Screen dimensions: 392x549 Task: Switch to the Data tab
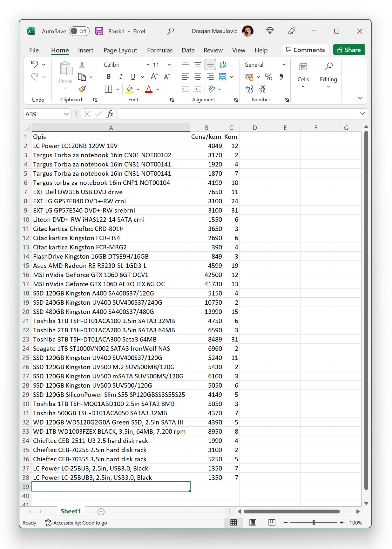point(188,50)
